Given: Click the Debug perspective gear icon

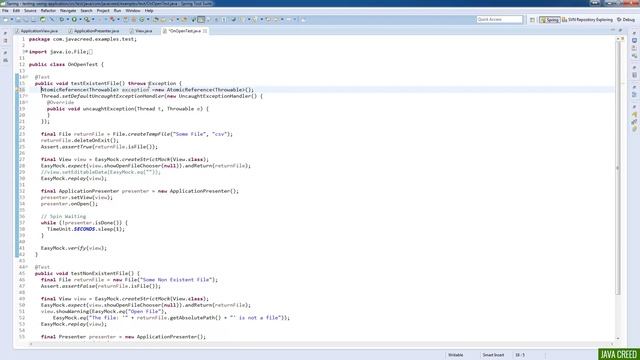Looking at the screenshot, I should [619, 20].
